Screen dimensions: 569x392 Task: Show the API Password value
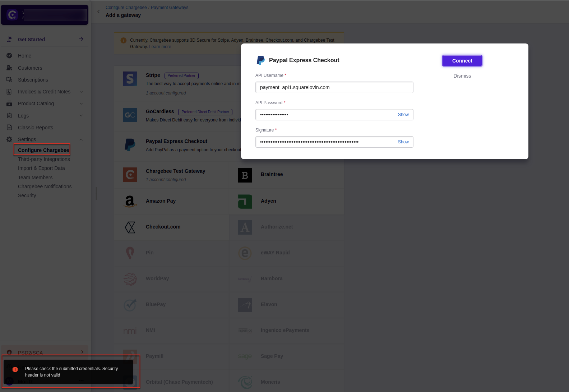tap(403, 115)
